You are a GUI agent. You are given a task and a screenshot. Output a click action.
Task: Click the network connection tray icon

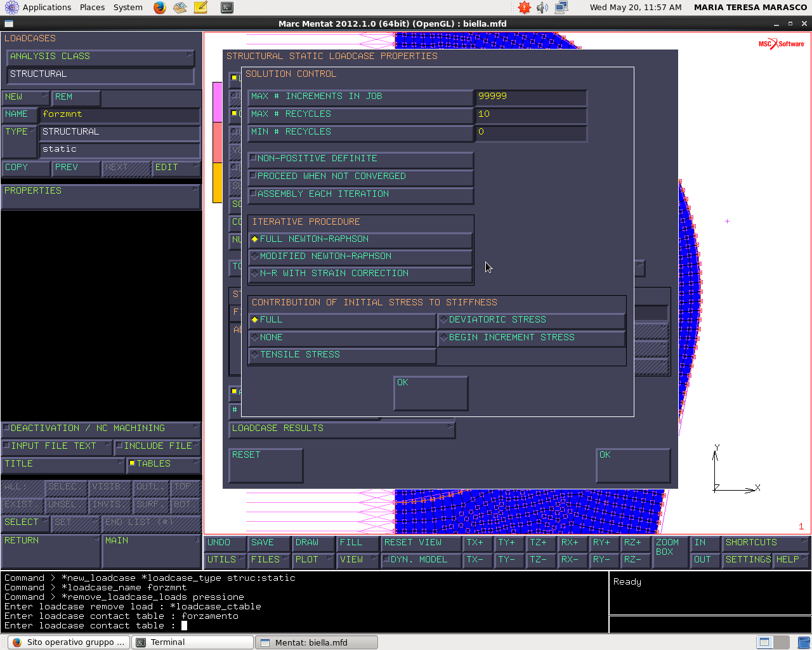(561, 8)
